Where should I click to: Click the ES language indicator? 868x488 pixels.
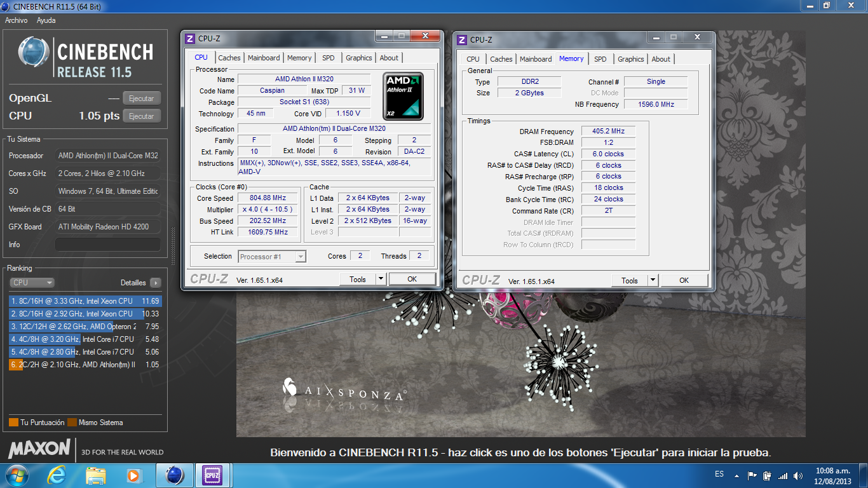(x=719, y=474)
